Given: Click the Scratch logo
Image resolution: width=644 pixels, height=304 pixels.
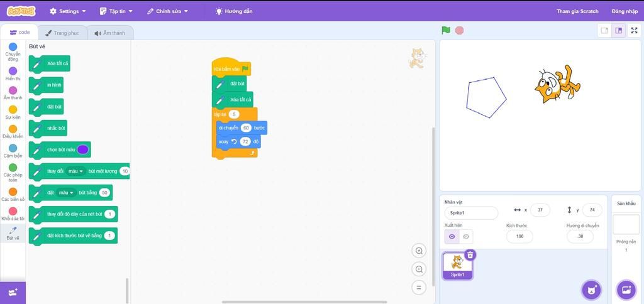Looking at the screenshot, I should pos(21,11).
